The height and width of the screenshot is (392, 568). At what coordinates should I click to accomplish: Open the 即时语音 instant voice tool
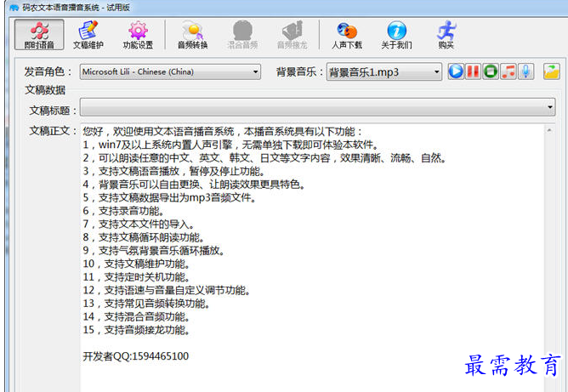[39, 35]
